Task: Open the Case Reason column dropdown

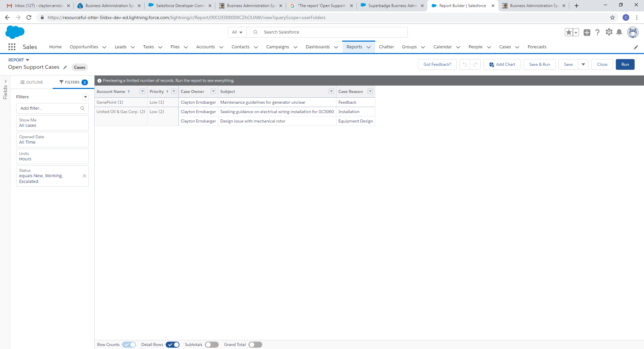Action: click(370, 91)
